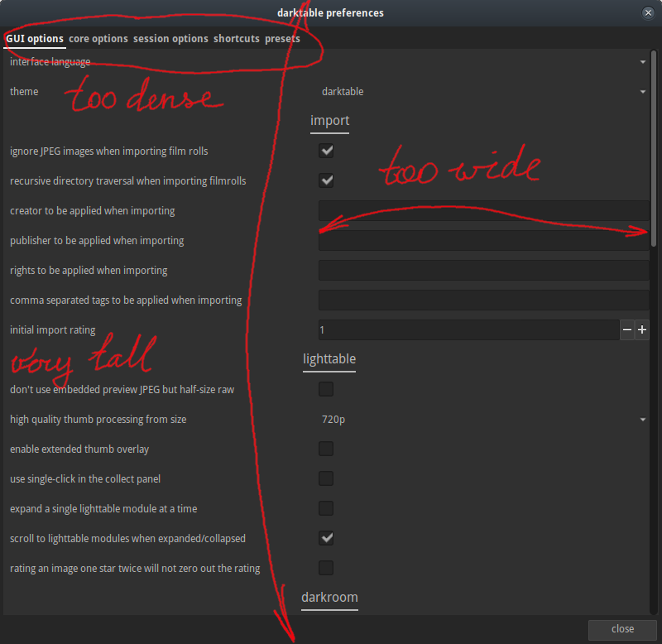Toggle enable extended thumb overlay
The image size is (662, 644).
point(326,449)
